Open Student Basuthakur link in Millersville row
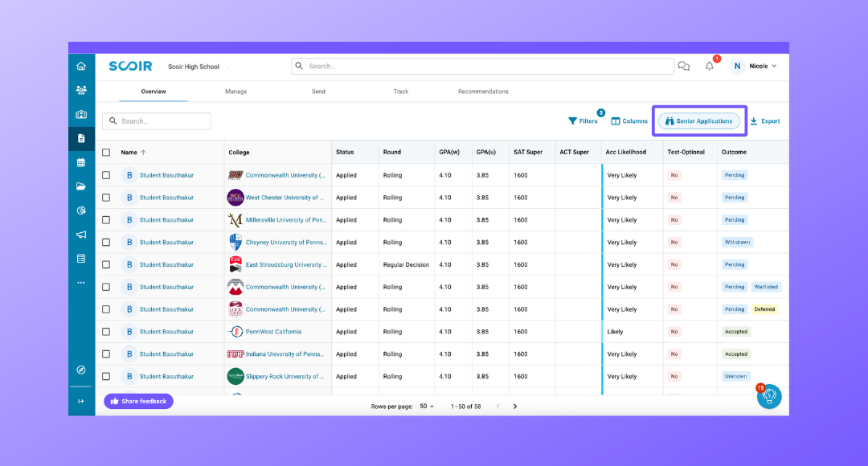868x466 pixels. (x=166, y=219)
